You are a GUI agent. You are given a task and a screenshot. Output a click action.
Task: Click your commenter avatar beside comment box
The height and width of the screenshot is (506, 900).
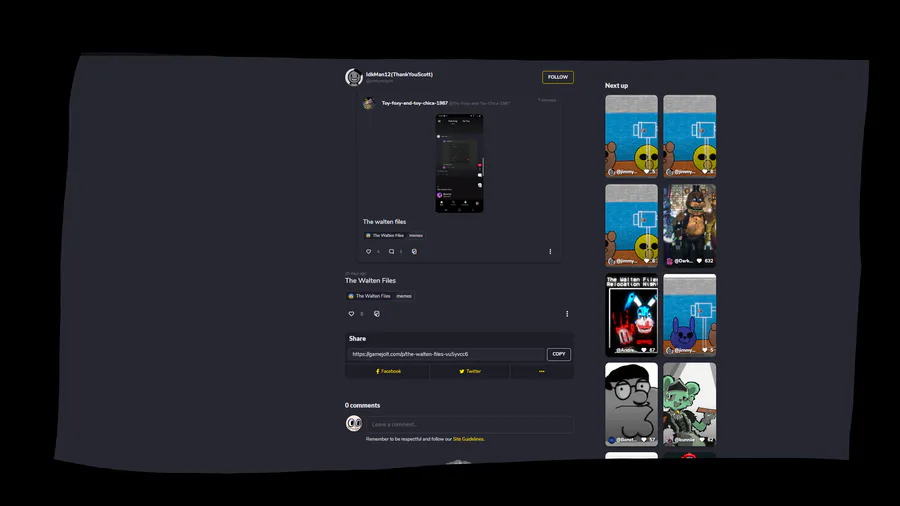click(x=354, y=423)
